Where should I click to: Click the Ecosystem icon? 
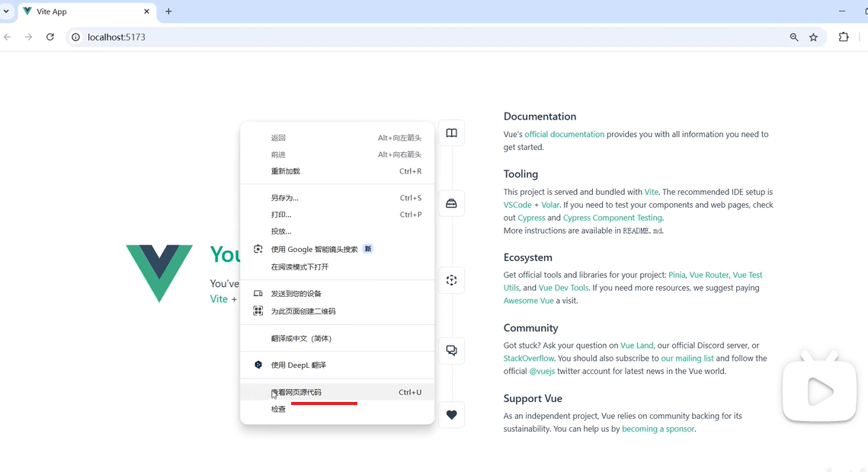coord(452,280)
